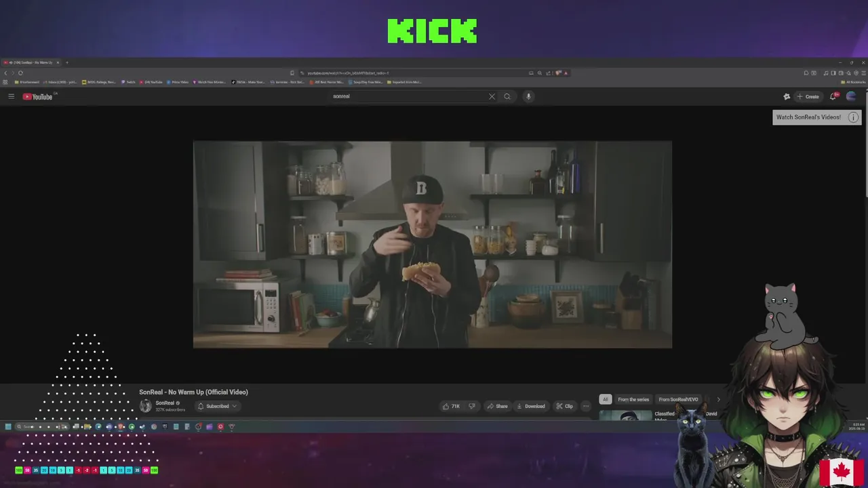Click the YouTube search magnifier button
Image resolution: width=868 pixels, height=488 pixels.
point(507,96)
